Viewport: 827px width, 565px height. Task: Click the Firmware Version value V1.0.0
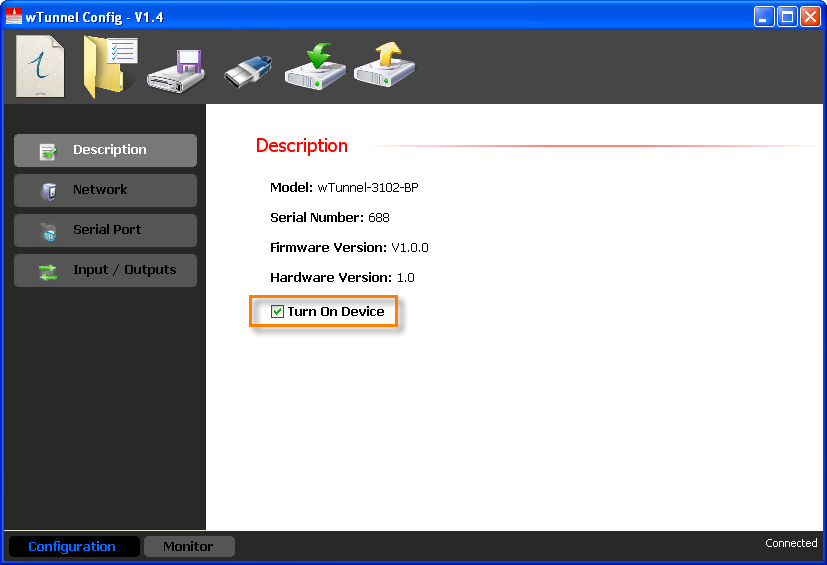tap(409, 248)
